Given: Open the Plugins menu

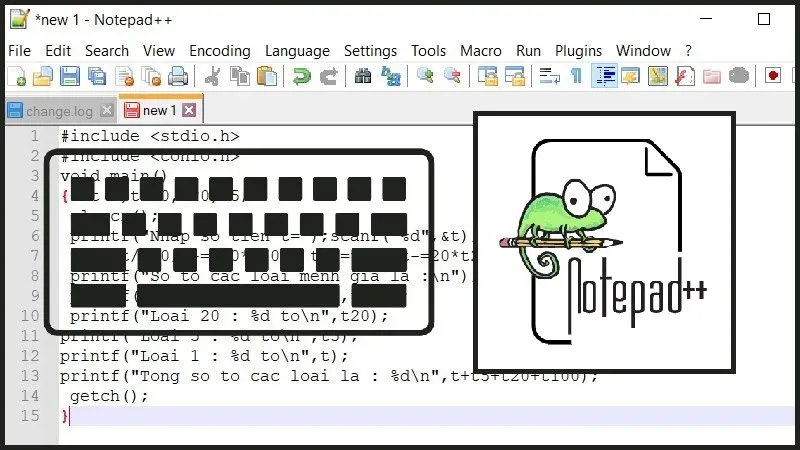Looking at the screenshot, I should click(578, 51).
